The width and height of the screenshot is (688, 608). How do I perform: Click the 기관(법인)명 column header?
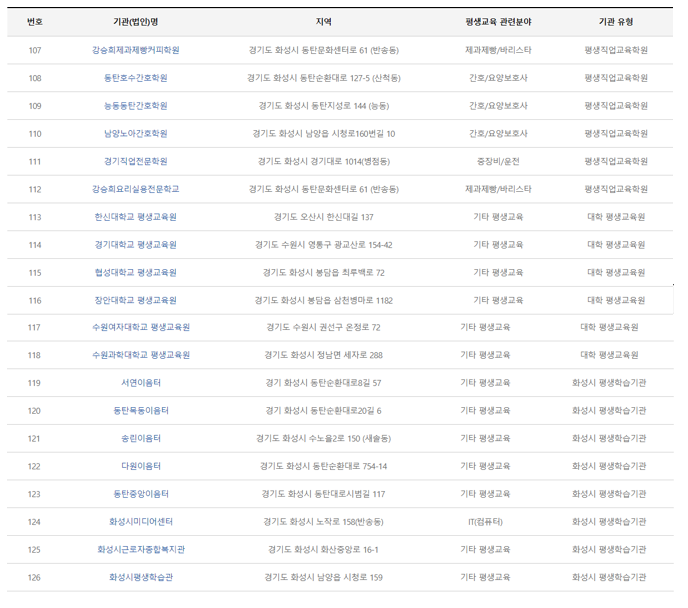136,21
